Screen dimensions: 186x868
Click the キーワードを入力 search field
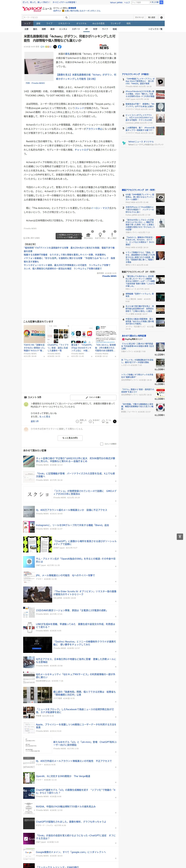pyautogui.click(x=44, y=18)
